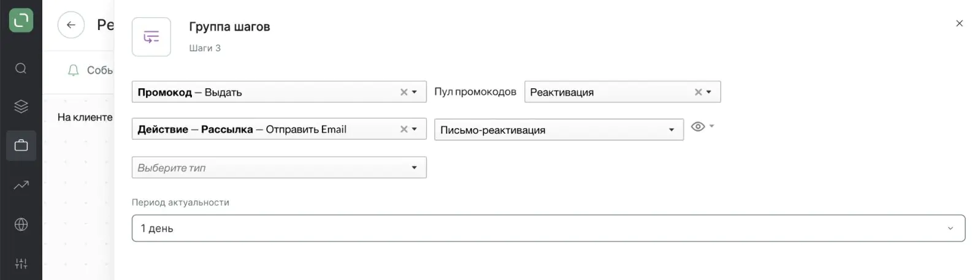Image resolution: width=980 pixels, height=280 pixels.
Task: Click the step group icon tile
Action: point(151,37)
